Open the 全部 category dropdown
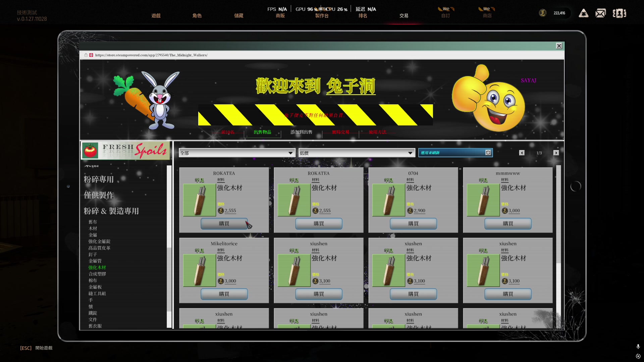The height and width of the screenshot is (362, 644). pos(237,153)
